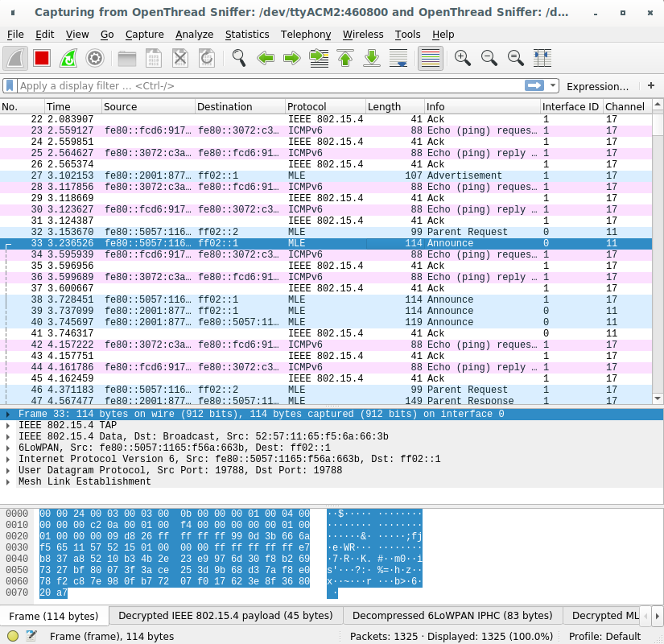The width and height of the screenshot is (664, 644).
Task: Toggle auto-scroll during live capture
Action: click(398, 58)
